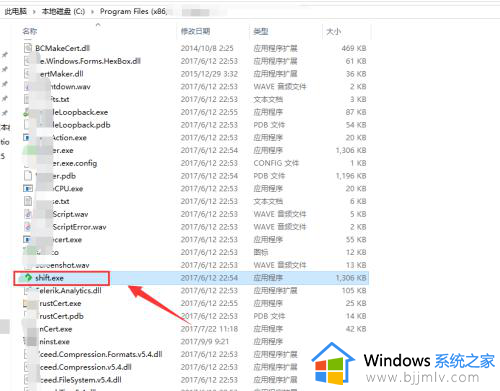Click size value 13 KB
The image size is (500, 391).
click(356, 265)
